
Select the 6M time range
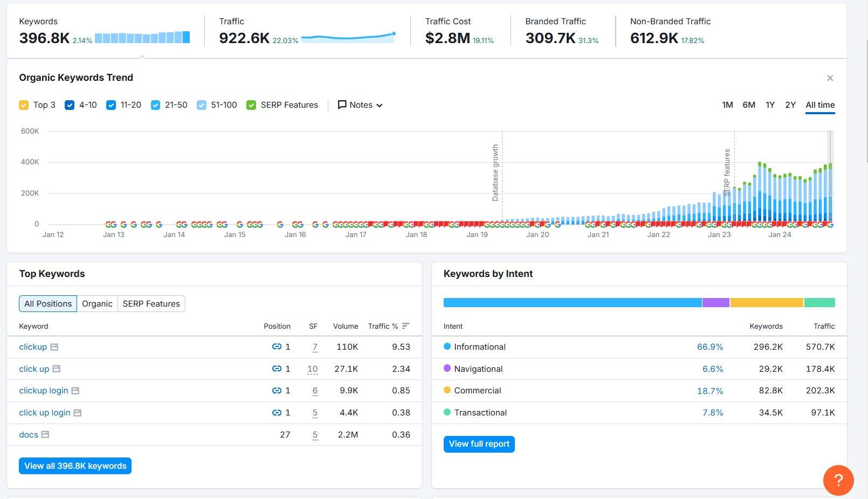click(x=749, y=105)
